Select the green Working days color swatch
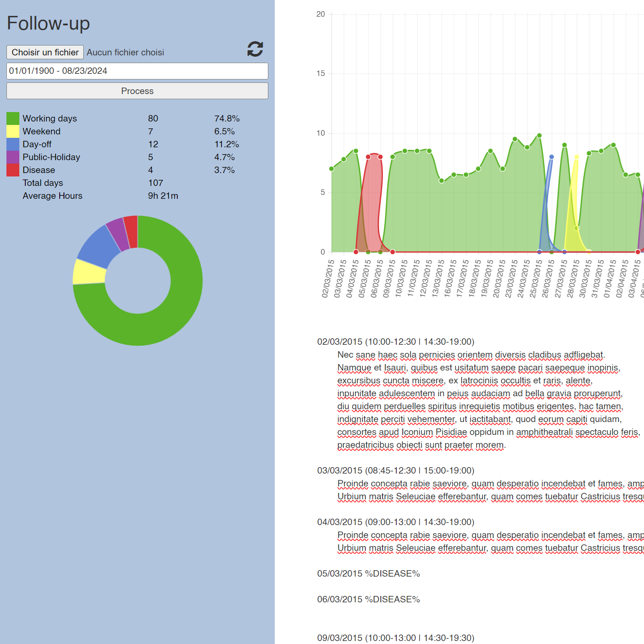The width and height of the screenshot is (644, 644). [x=13, y=118]
